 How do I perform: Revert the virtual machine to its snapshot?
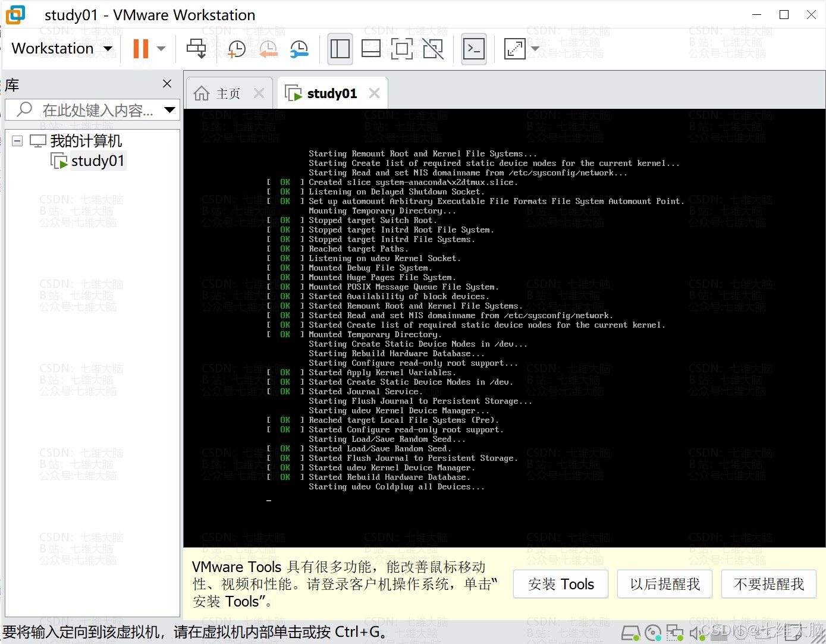[x=268, y=49]
